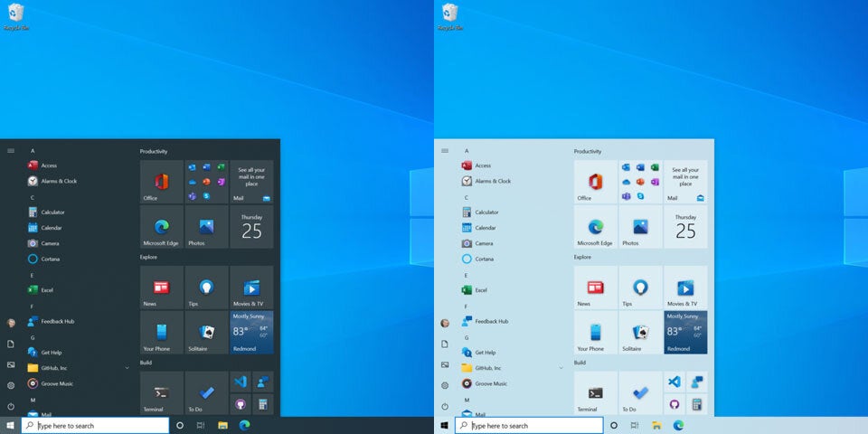Open File Explorer on the dark taskbar
Screen dimensions: 868x434
click(x=222, y=425)
